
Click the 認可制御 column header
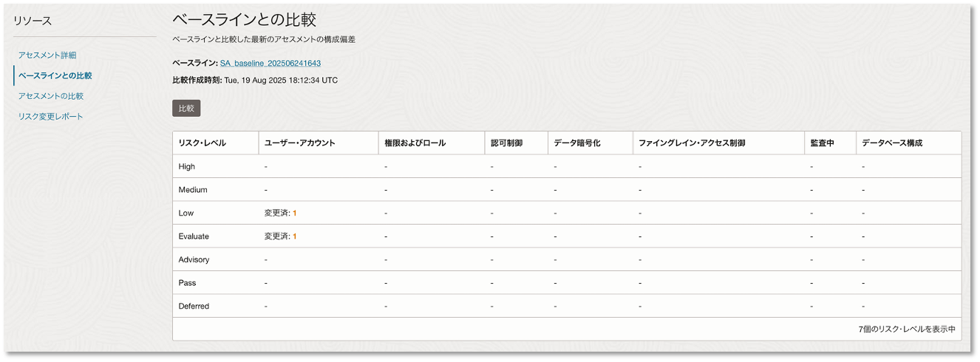tap(506, 143)
